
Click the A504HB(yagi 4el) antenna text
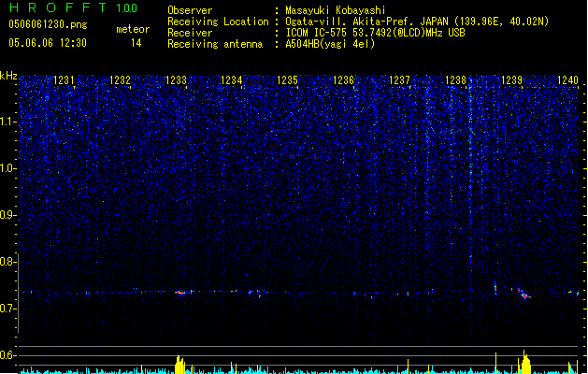click(330, 44)
